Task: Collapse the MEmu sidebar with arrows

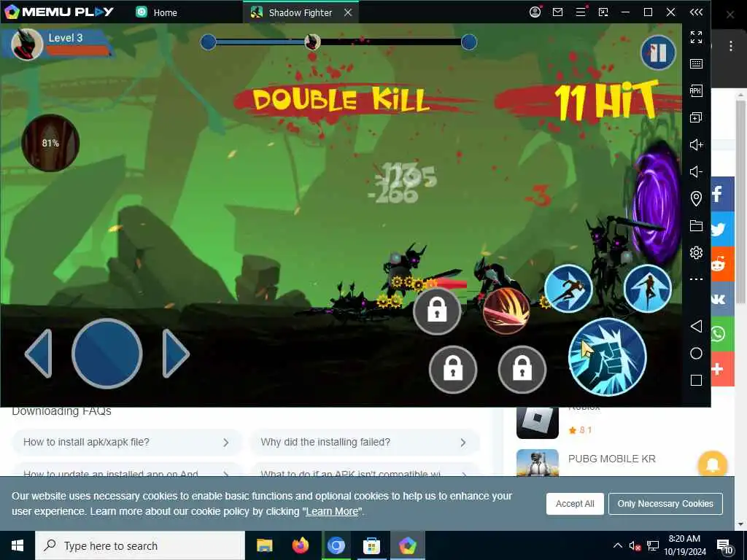Action: click(x=696, y=12)
